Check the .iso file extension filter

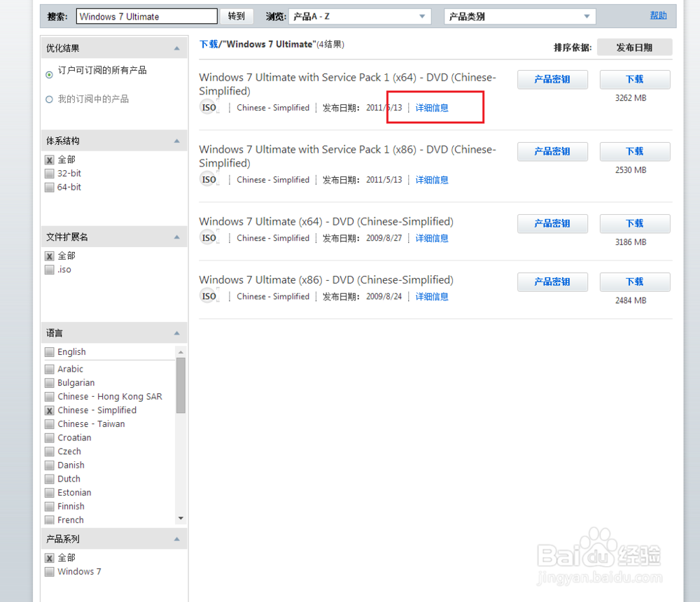[50, 269]
